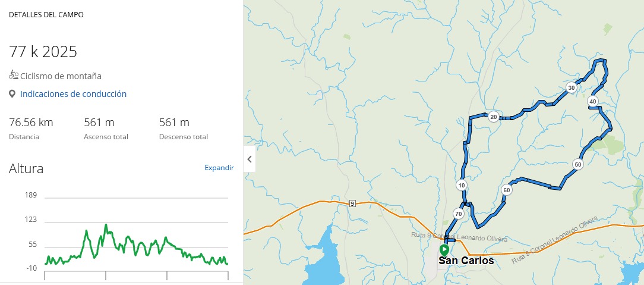
Task: Collapse the course details side panel
Action: [250, 159]
